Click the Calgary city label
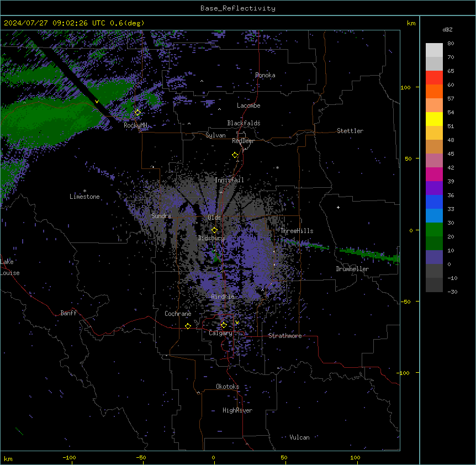The height and width of the screenshot is (465, 476). 220,333
